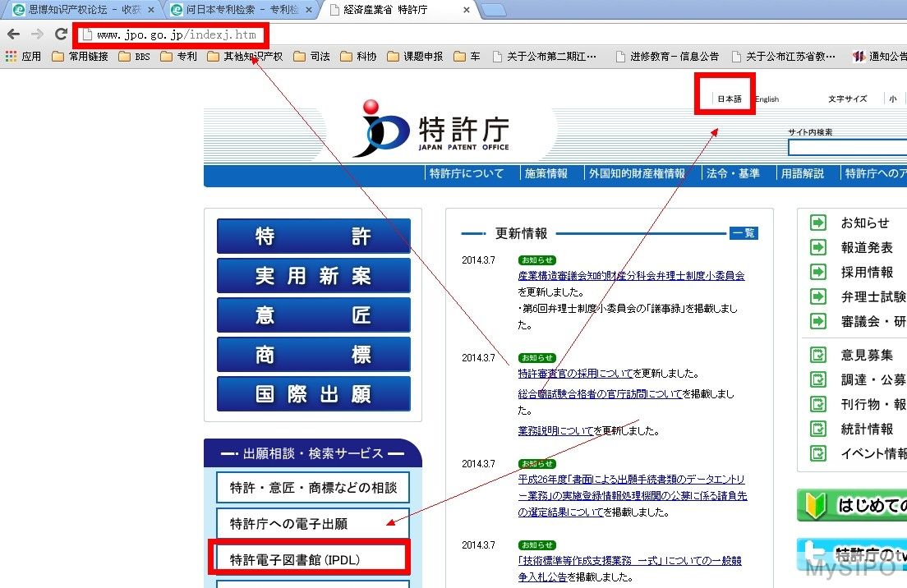Open the BBS bookmarks folder
The height and width of the screenshot is (588, 907).
(135, 57)
